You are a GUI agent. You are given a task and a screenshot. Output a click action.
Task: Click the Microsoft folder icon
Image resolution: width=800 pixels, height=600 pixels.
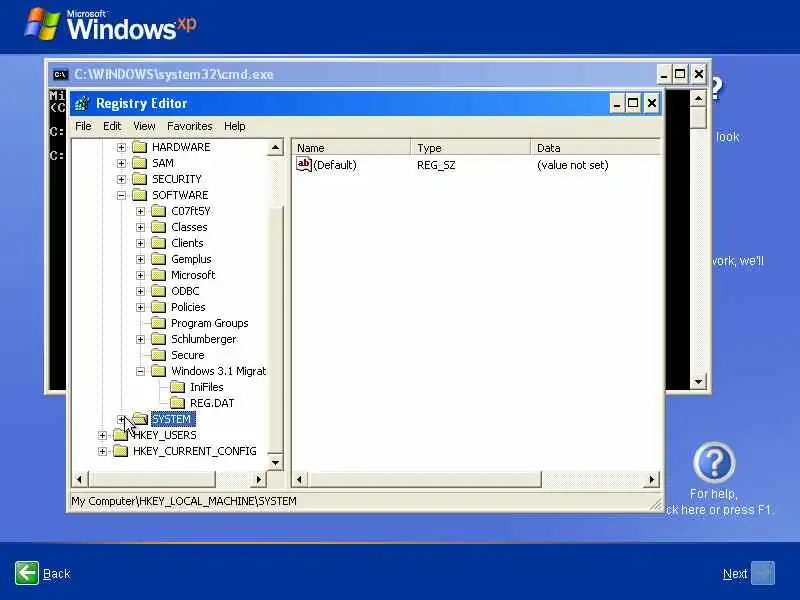pyautogui.click(x=159, y=275)
